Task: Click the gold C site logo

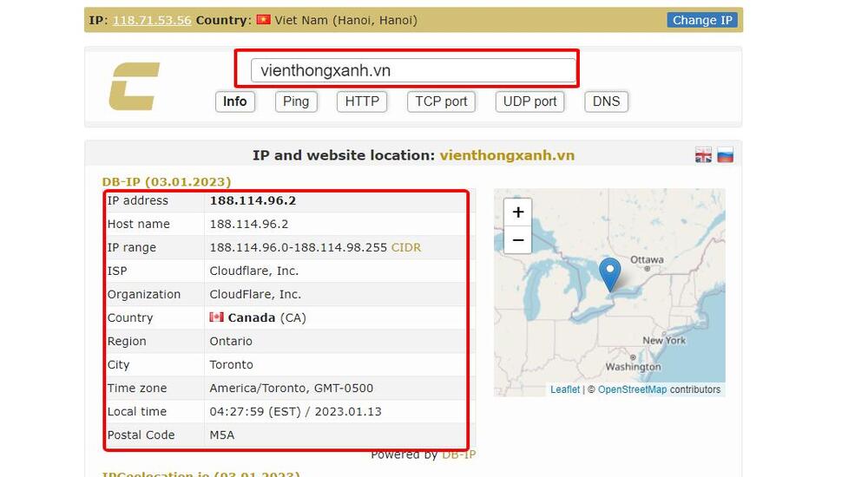Action: tap(134, 86)
